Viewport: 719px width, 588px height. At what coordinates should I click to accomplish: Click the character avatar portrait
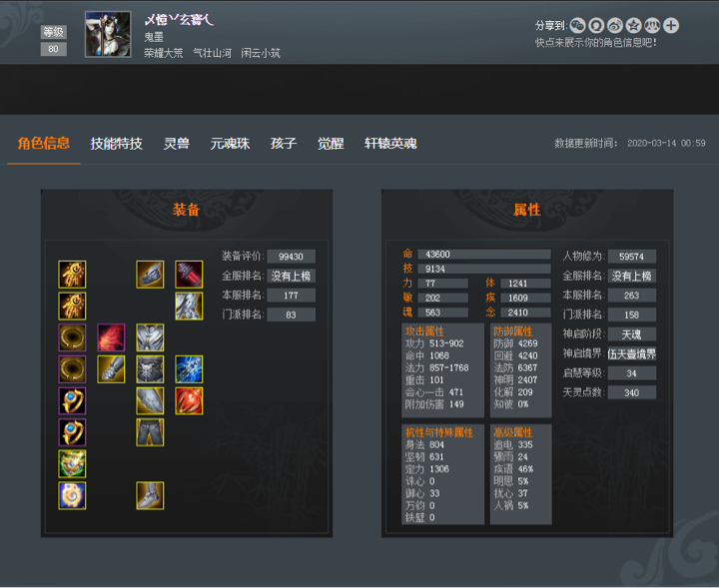(x=108, y=34)
